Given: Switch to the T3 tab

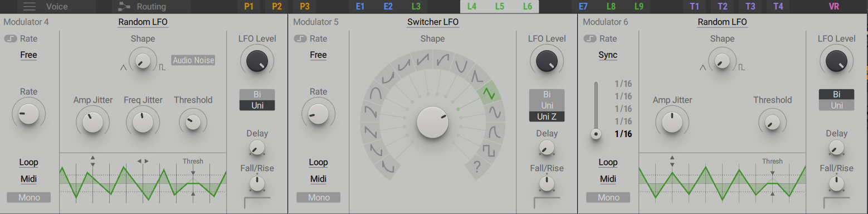Looking at the screenshot, I should click(750, 7).
